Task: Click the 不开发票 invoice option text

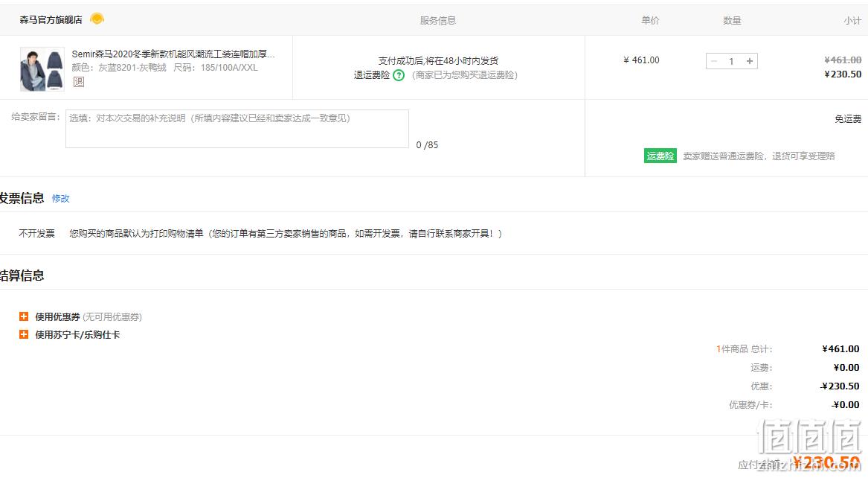Action: click(x=36, y=234)
